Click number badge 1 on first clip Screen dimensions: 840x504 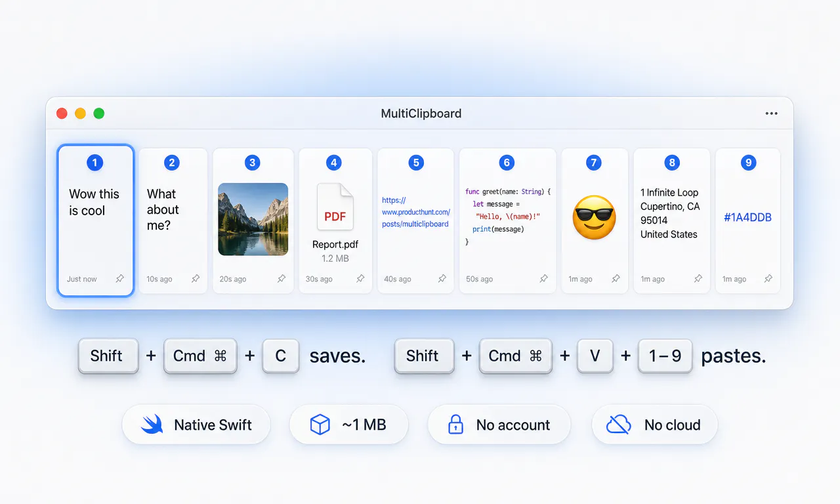tap(94, 163)
